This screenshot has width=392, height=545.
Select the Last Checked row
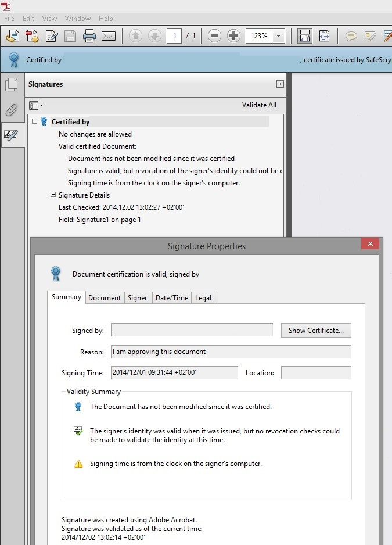[x=121, y=207]
